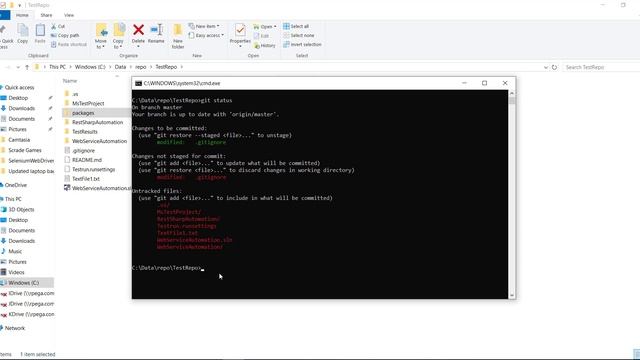640x360 pixels.
Task: Click Invert selection
Action: (x=302, y=44)
